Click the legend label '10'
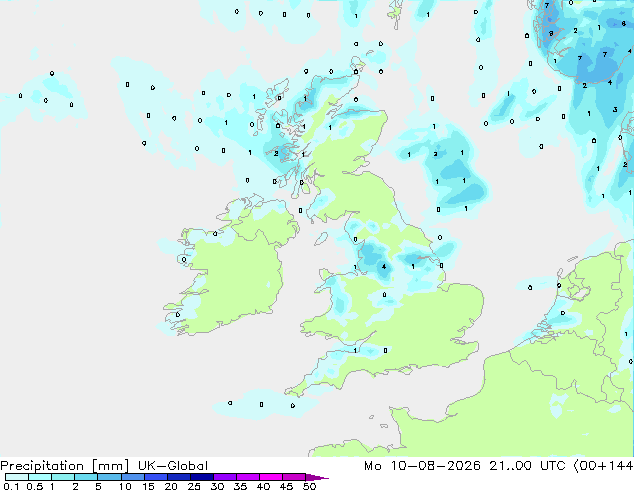The width and height of the screenshot is (634, 490). point(125,486)
